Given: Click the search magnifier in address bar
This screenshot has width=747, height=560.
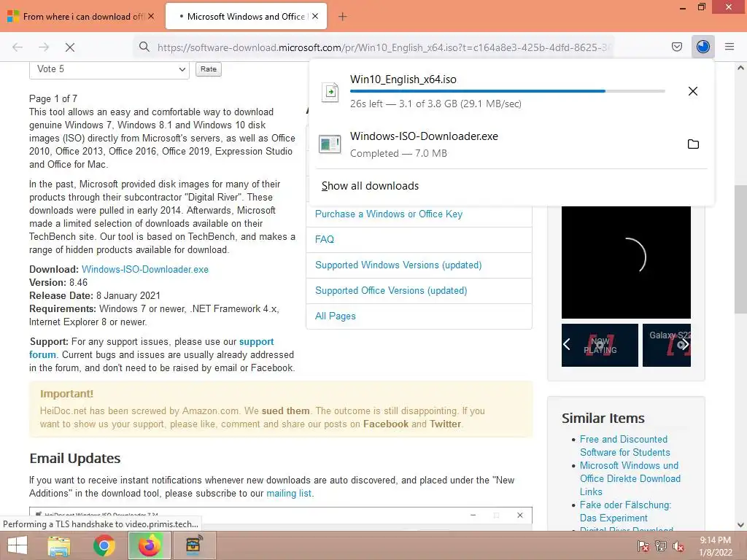Looking at the screenshot, I should pyautogui.click(x=144, y=47).
